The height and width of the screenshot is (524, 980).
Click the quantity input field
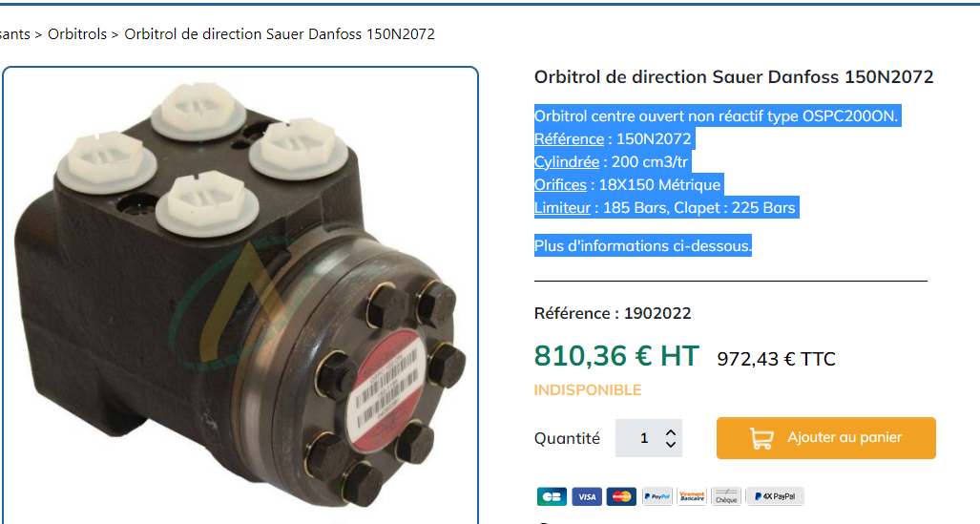tap(649, 438)
